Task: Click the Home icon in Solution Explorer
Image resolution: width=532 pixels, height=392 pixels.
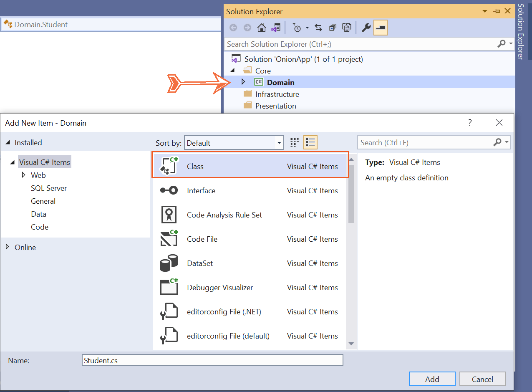Action: [x=262, y=28]
